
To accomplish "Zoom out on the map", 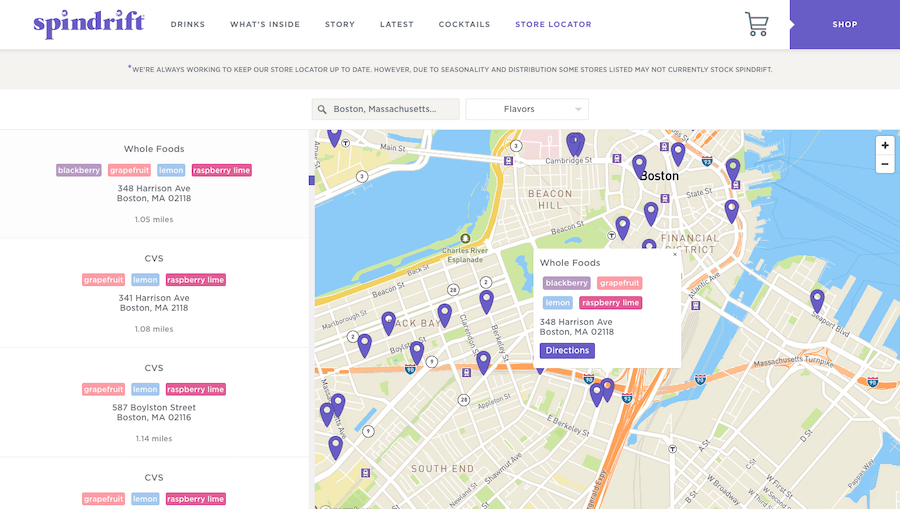I will point(884,164).
